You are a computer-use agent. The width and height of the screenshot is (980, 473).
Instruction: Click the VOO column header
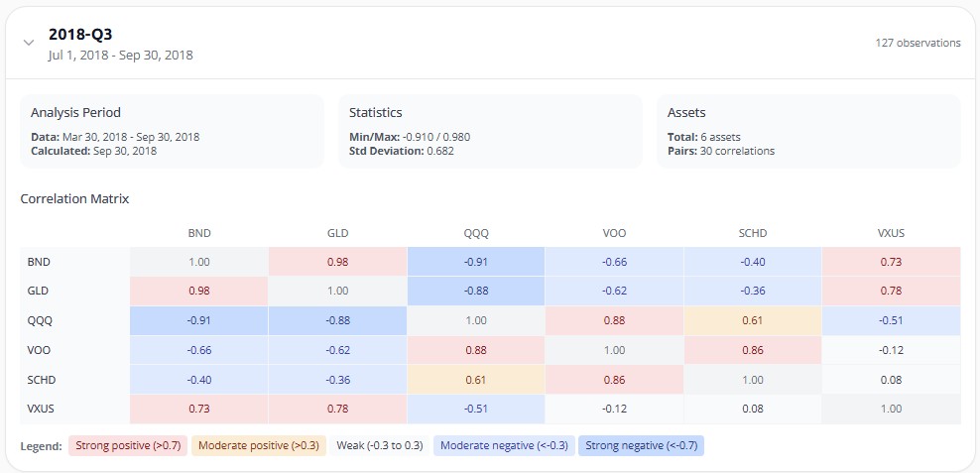coord(614,233)
